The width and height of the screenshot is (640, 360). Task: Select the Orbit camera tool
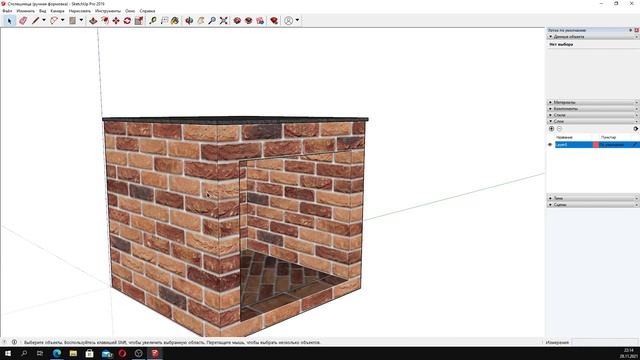[189, 20]
